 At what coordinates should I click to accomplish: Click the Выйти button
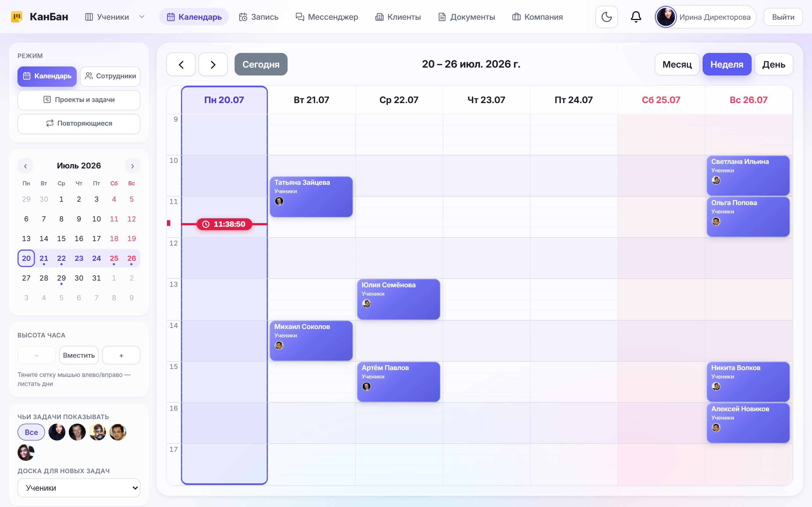[x=783, y=17]
